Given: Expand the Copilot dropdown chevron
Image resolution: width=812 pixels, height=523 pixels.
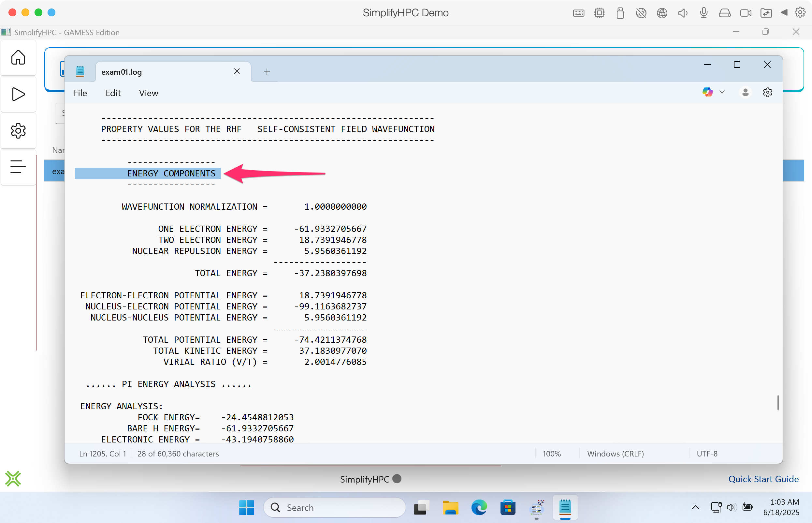Looking at the screenshot, I should (722, 92).
